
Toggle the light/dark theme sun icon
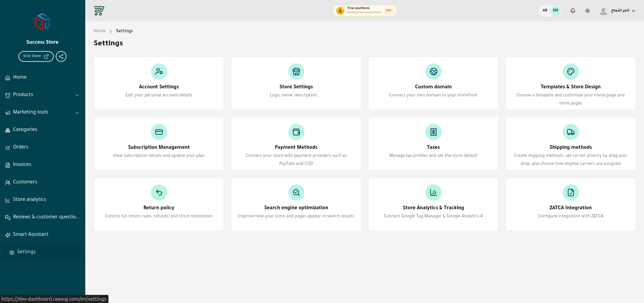588,11
